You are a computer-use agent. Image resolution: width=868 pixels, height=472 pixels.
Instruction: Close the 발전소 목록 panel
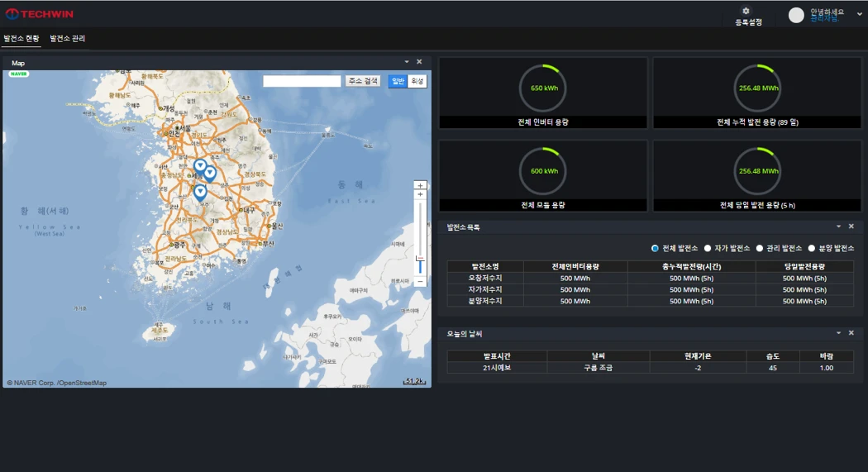click(851, 226)
